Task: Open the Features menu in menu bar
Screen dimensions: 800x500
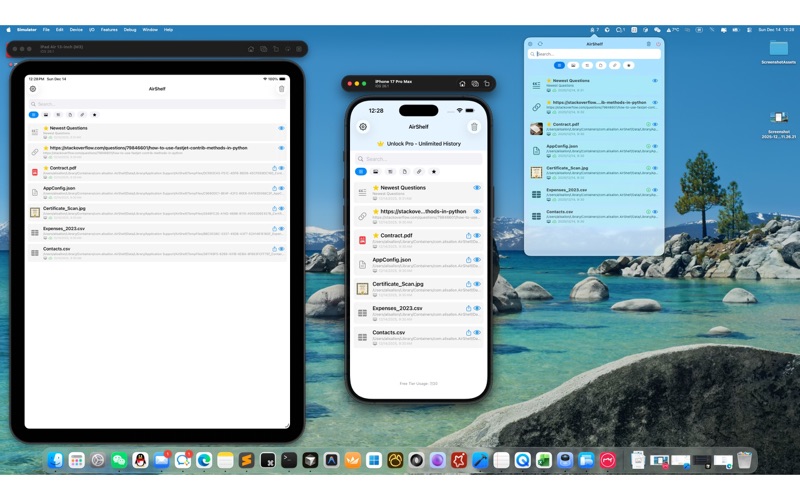Action: tap(109, 30)
